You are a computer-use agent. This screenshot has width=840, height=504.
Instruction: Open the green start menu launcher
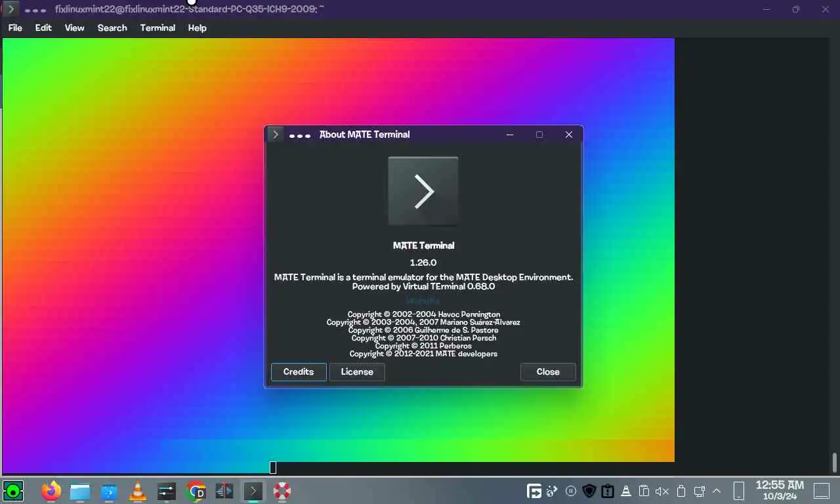[x=13, y=491]
